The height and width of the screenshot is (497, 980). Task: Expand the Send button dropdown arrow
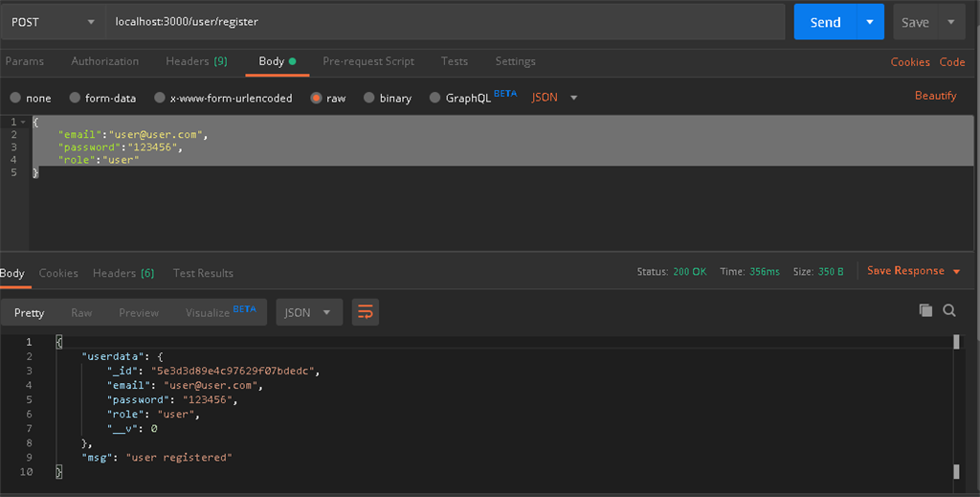(869, 21)
